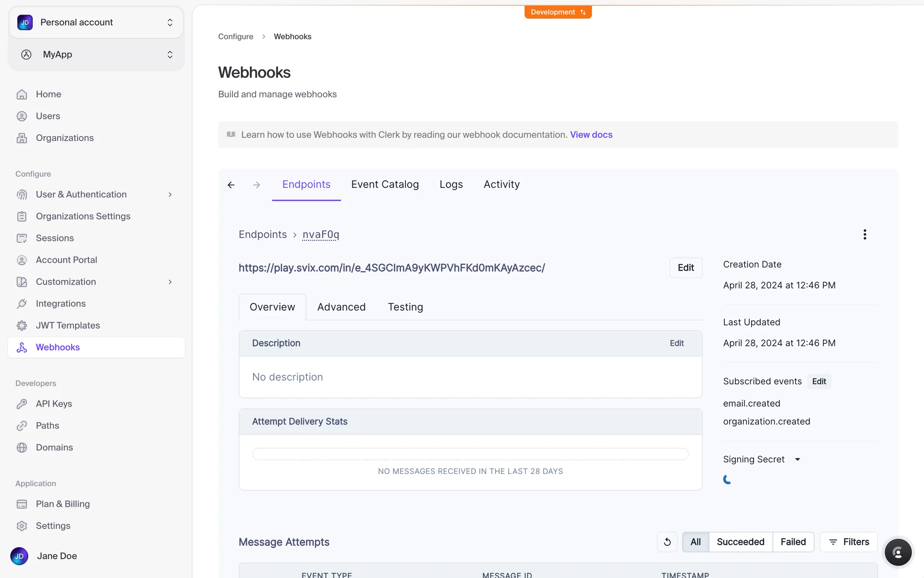The width and height of the screenshot is (924, 578).
Task: Expand the Signing Secret dropdown arrow
Action: tap(797, 460)
